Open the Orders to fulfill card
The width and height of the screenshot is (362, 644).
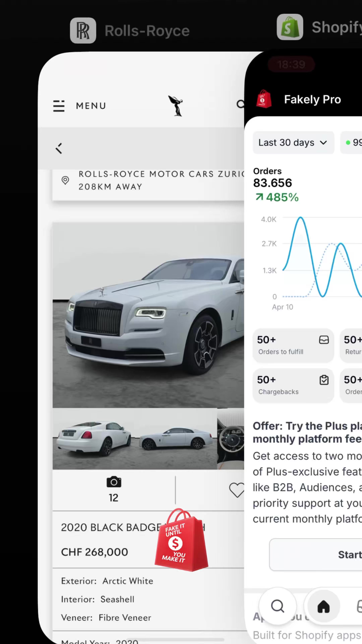click(293, 345)
